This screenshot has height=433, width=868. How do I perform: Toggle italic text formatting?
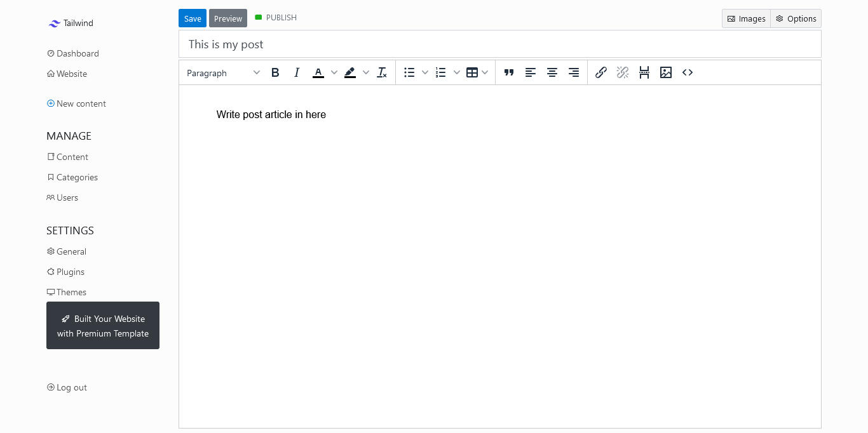297,72
